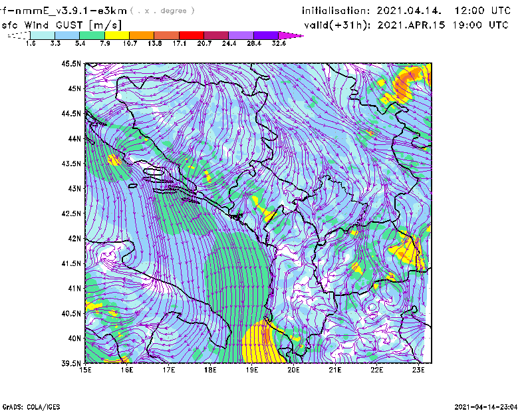Click the latitude label '42N'
This screenshot has width=532, height=411.
[74, 239]
